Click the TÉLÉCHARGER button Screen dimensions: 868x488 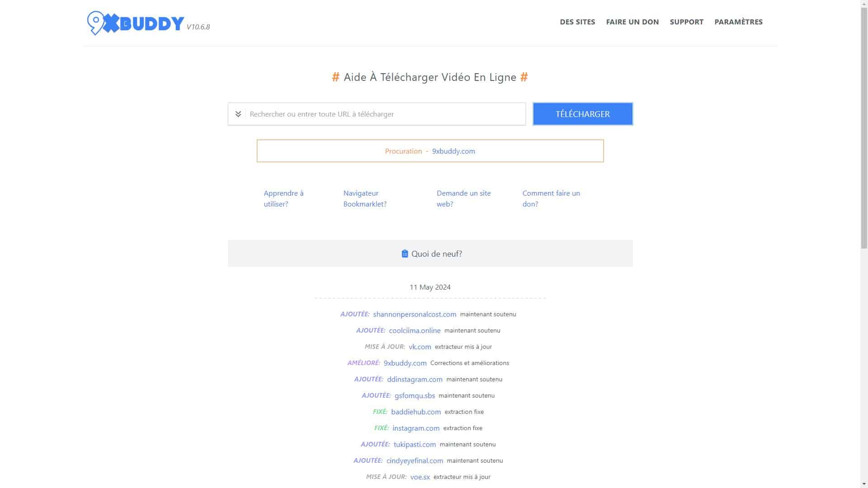tap(582, 113)
